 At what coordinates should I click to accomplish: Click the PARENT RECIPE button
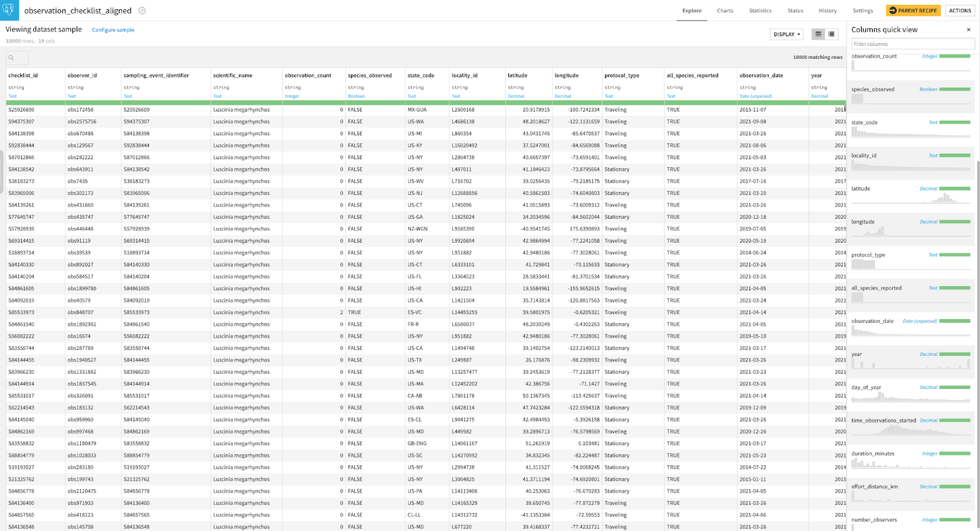point(913,10)
